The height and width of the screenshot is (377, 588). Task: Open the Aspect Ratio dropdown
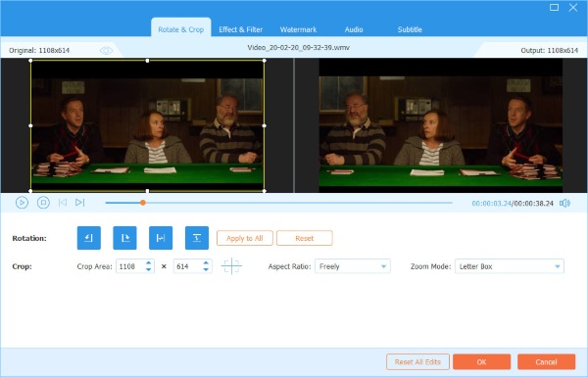[x=353, y=266]
